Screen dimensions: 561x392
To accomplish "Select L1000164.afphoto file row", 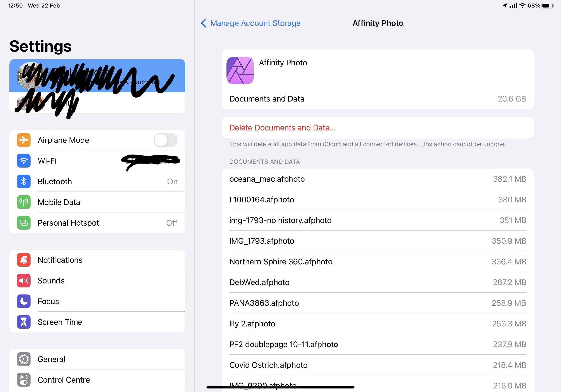I will [378, 200].
